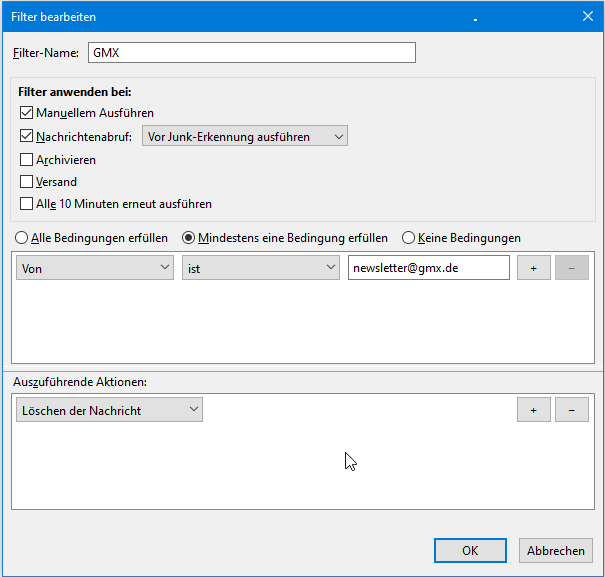Toggle Manuellem Ausführen checkbox
Viewport: 605px width, 577px height.
[x=27, y=113]
